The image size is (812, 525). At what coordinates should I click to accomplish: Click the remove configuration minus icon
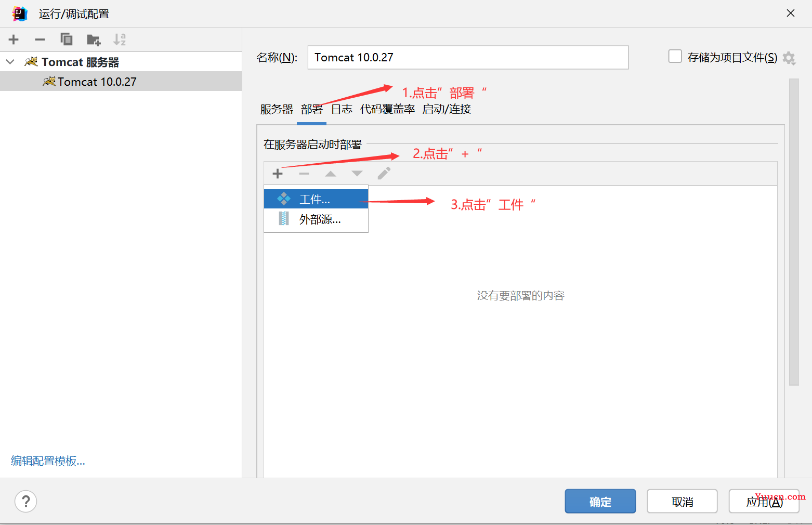[x=40, y=40]
